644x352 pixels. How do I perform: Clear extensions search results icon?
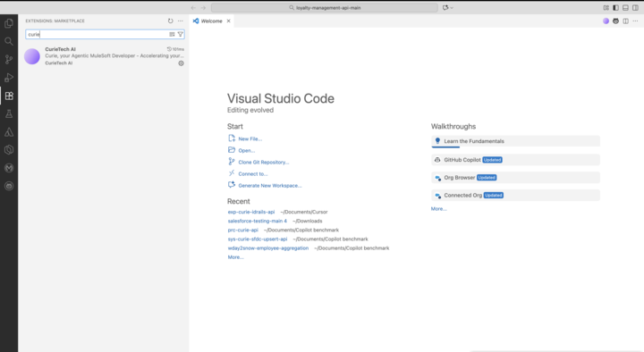pyautogui.click(x=172, y=35)
